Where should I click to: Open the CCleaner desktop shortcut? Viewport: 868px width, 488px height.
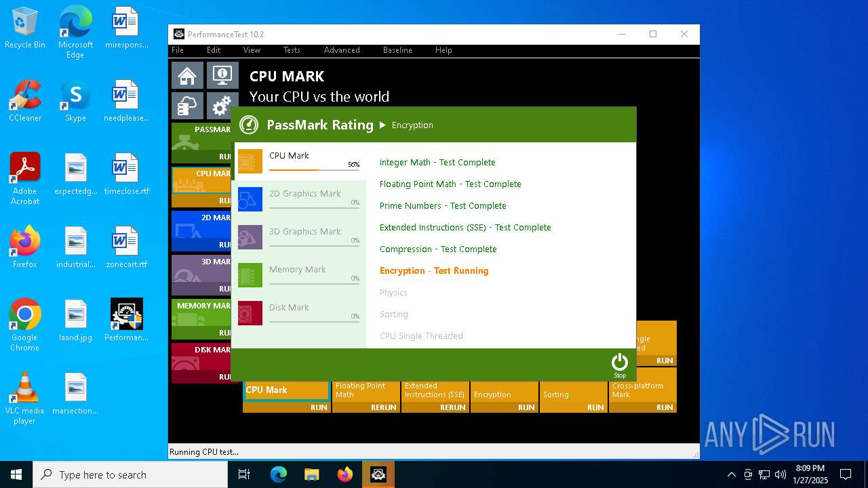tap(25, 101)
